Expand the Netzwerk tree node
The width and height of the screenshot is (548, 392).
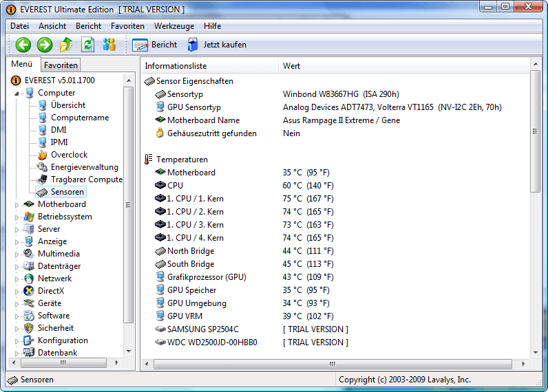(17, 279)
